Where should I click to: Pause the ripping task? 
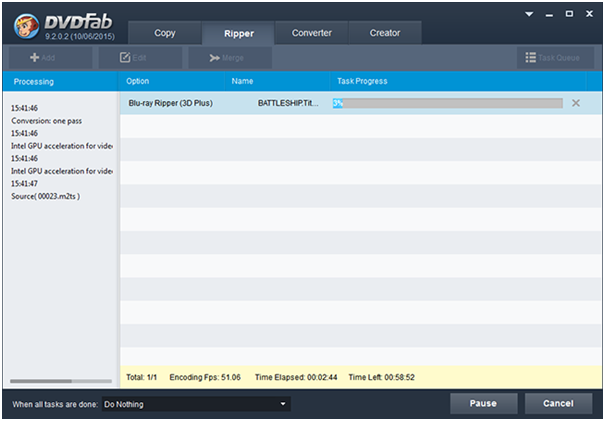484,404
